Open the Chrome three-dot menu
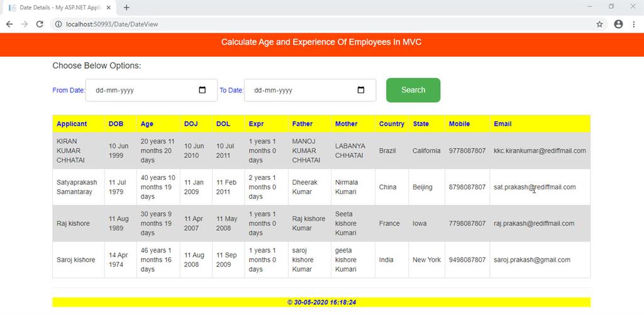644x314 pixels. point(634,25)
